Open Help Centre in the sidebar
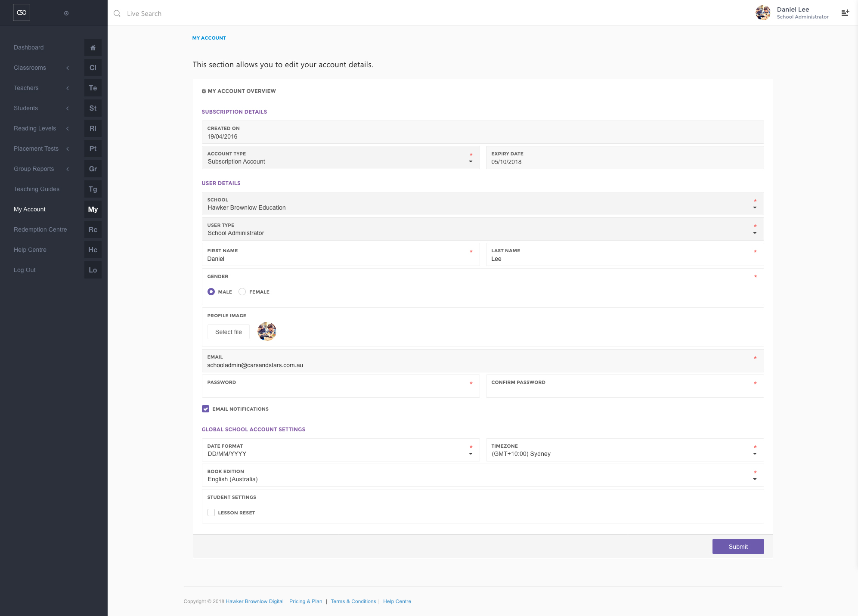Viewport: 858px width, 616px height. (x=30, y=250)
